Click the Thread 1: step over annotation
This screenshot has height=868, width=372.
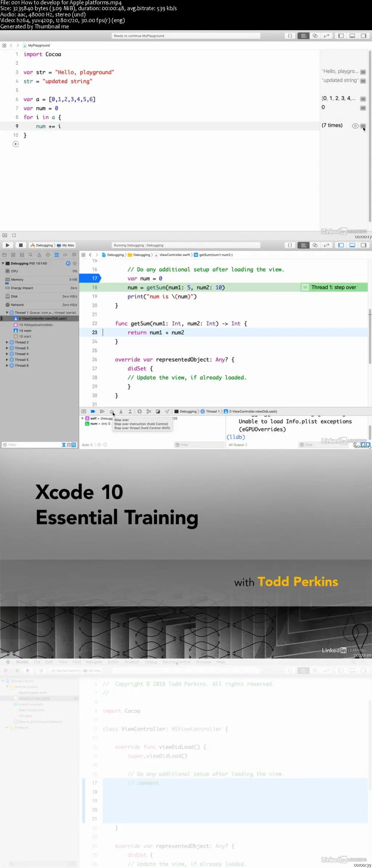click(x=334, y=287)
